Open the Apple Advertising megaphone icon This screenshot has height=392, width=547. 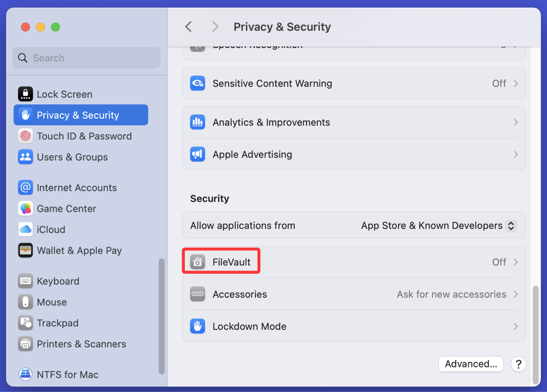click(x=197, y=155)
